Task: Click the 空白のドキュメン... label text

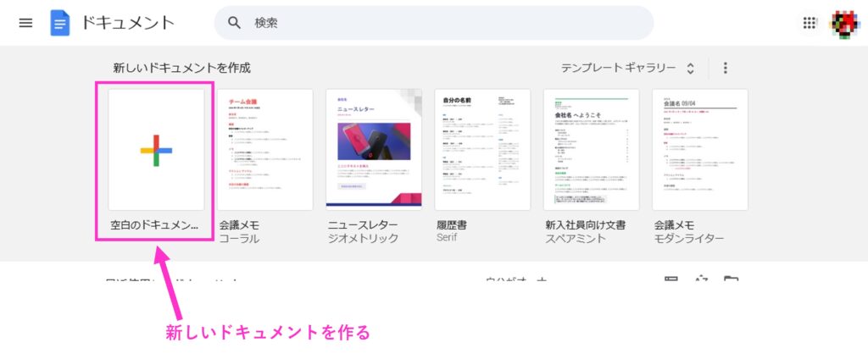Action: pos(153,226)
